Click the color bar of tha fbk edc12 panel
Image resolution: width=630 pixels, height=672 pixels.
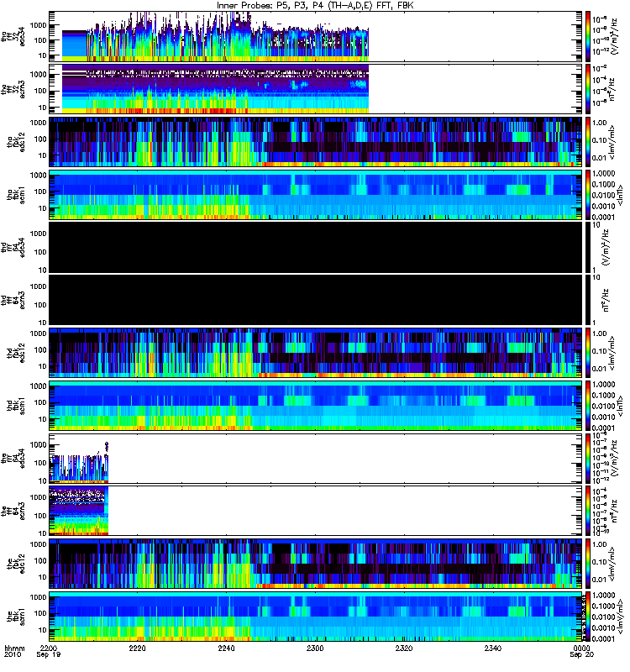click(x=588, y=142)
